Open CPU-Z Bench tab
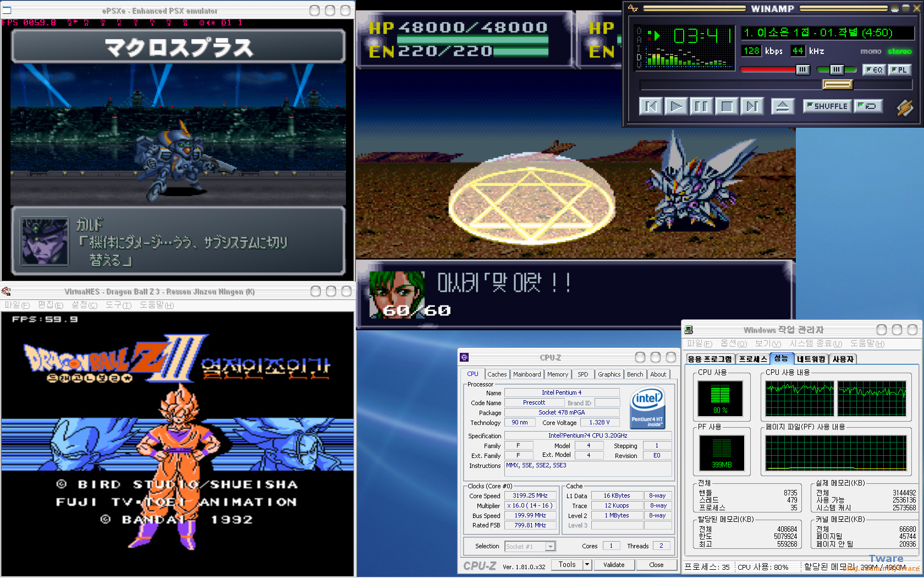Viewport: 924px width, 578px height. click(635, 374)
